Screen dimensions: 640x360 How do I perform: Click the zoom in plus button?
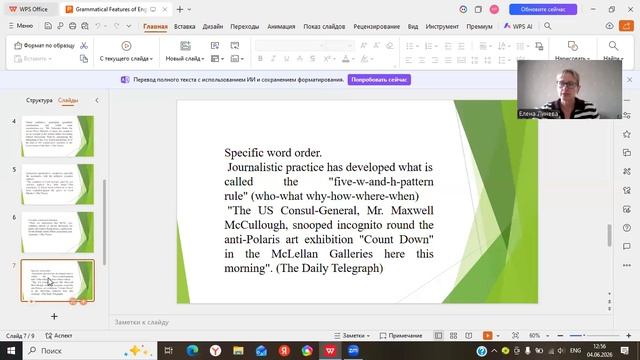tap(629, 336)
